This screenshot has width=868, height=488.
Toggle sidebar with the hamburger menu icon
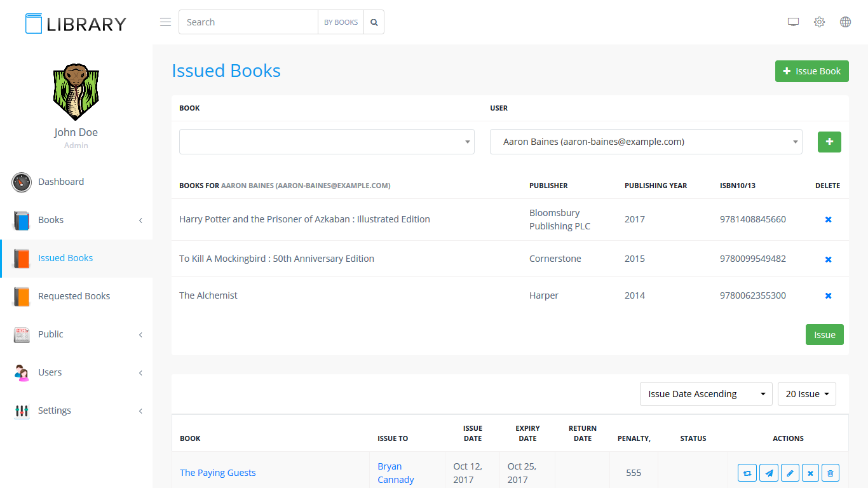pos(165,22)
